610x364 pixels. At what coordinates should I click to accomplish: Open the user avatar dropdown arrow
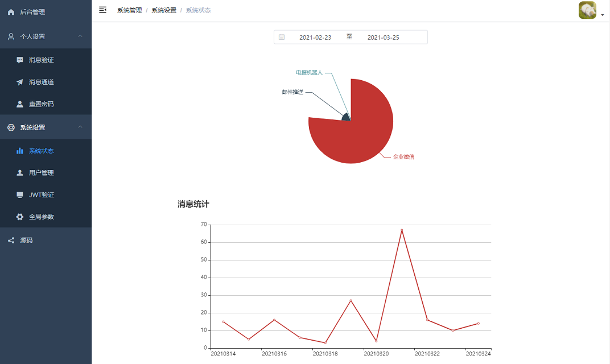tap(603, 15)
